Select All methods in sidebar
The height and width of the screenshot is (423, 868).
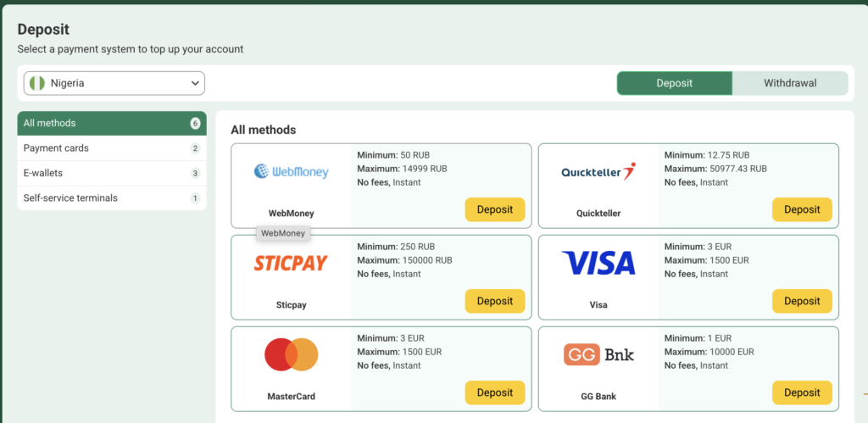[x=112, y=123]
